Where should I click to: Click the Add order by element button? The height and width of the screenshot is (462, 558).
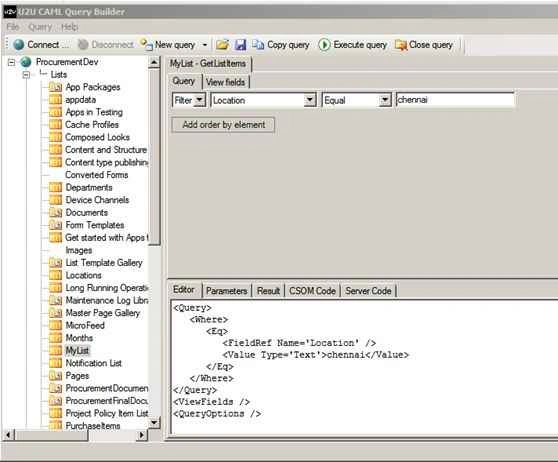pos(223,125)
